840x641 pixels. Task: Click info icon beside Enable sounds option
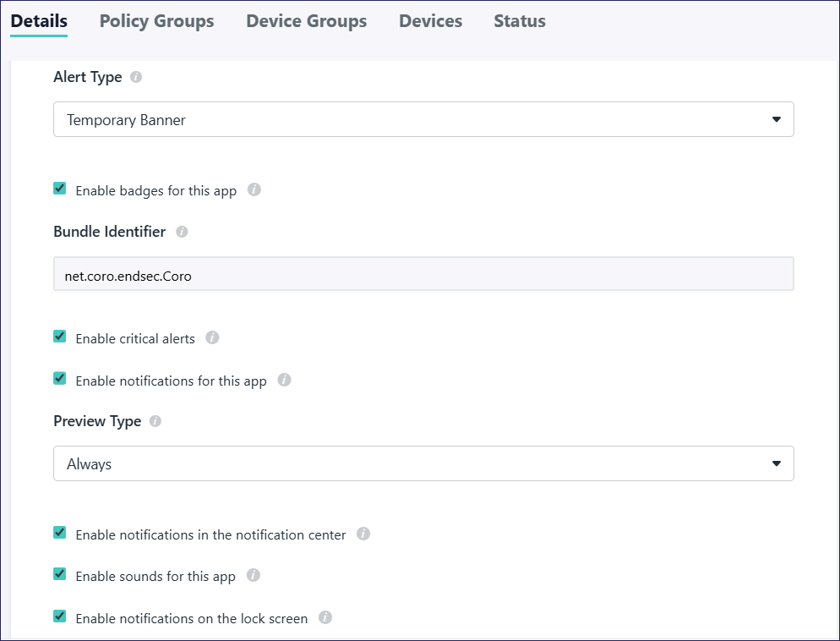(x=253, y=576)
